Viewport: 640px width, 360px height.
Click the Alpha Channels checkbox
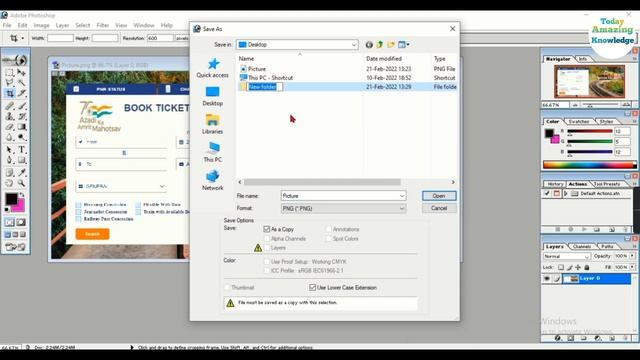[267, 238]
